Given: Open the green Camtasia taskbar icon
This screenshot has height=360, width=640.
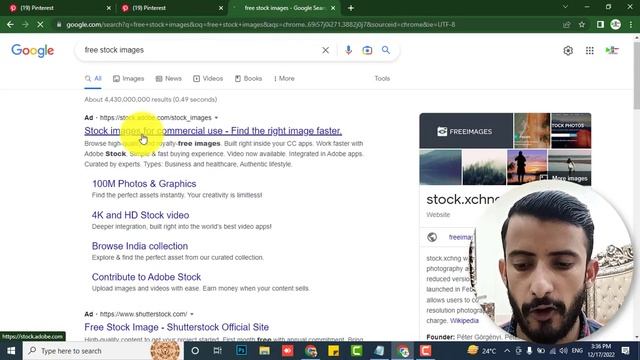Looking at the screenshot, I should pyautogui.click(x=356, y=351).
